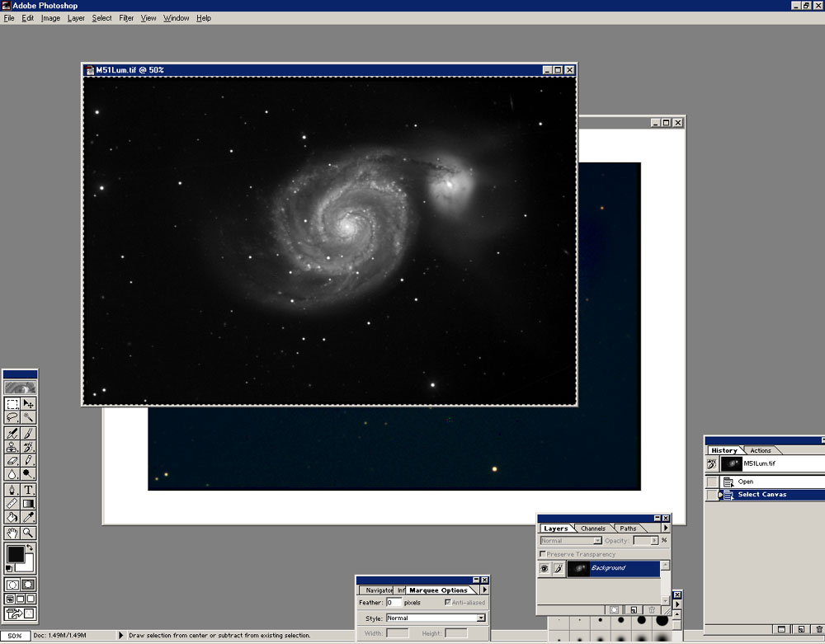This screenshot has height=644, width=825.
Task: Open the Select menu
Action: [x=101, y=18]
